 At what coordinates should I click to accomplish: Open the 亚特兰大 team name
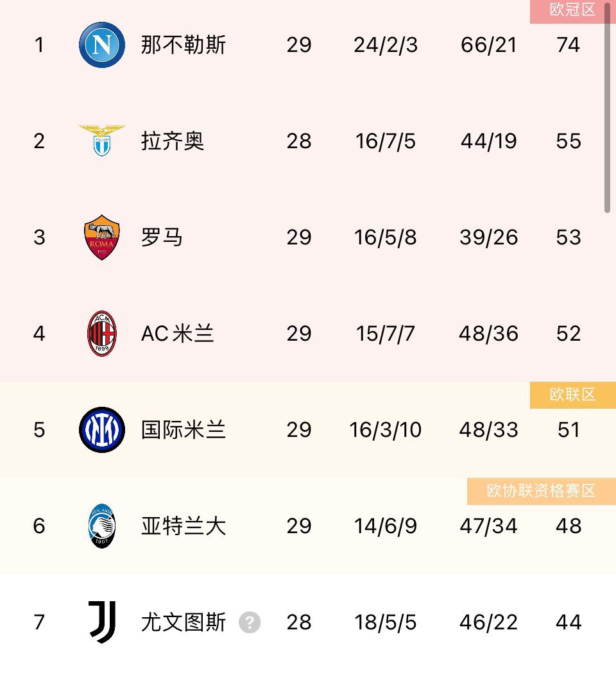(x=184, y=526)
